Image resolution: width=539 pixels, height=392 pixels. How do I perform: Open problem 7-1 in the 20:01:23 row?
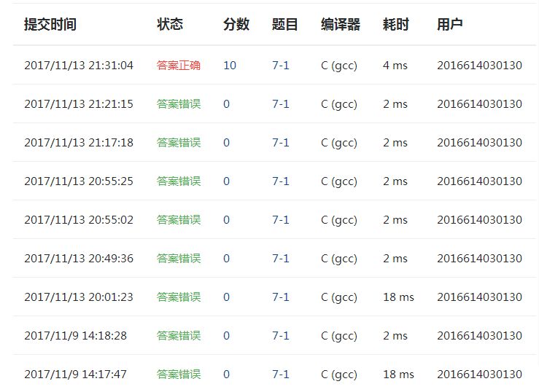click(x=281, y=297)
